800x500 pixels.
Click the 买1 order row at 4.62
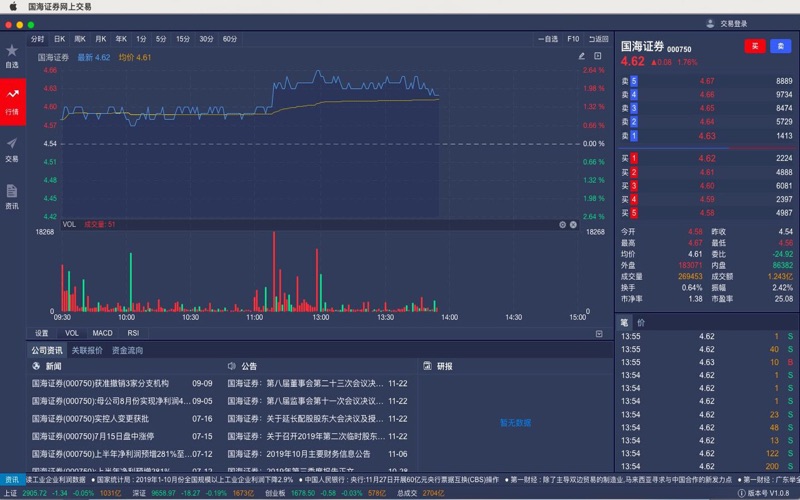pos(707,158)
